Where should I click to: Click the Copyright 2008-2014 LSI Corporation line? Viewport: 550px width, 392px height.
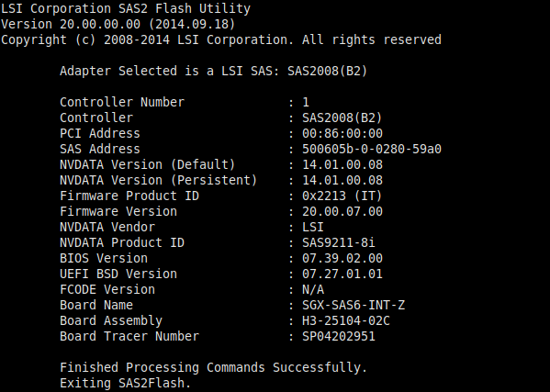221,40
